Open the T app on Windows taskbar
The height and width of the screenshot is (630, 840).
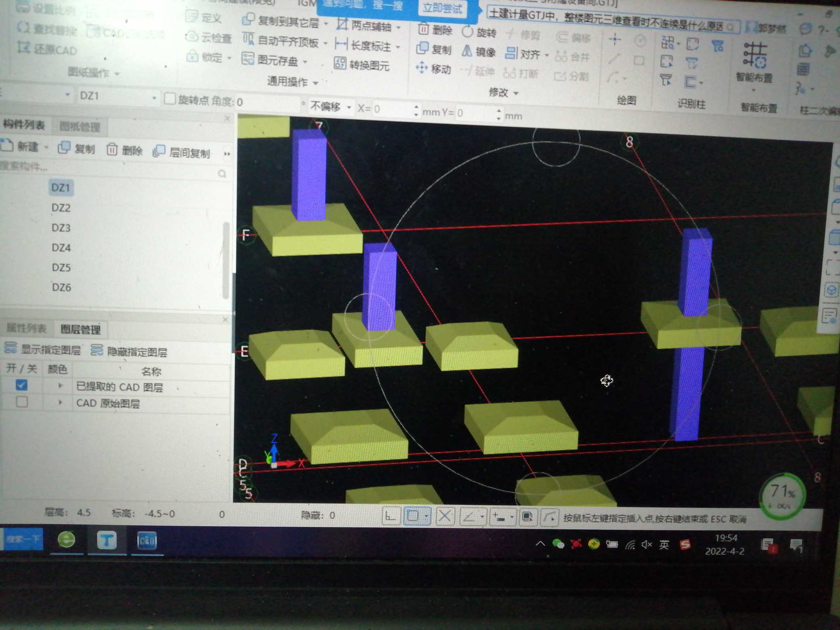(x=107, y=540)
